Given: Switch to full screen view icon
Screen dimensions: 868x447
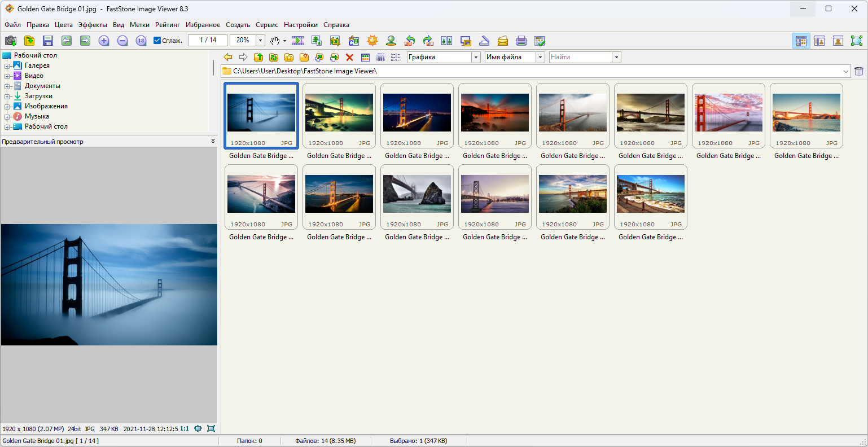Looking at the screenshot, I should 857,41.
